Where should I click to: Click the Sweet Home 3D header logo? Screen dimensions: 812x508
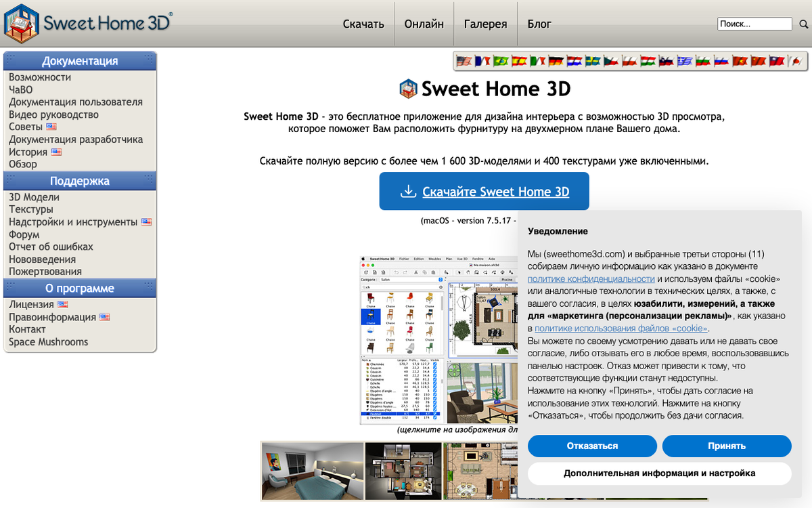tap(88, 22)
